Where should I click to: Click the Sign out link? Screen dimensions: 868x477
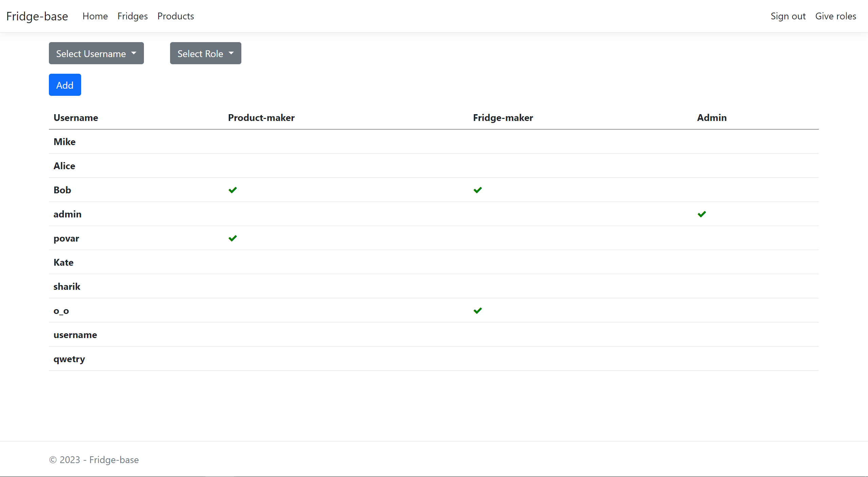788,16
